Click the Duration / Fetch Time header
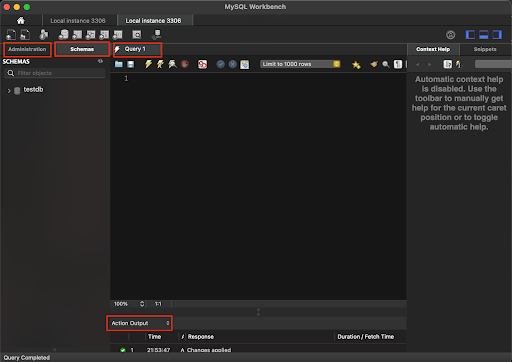This screenshot has height=362, width=512. pyautogui.click(x=366, y=337)
